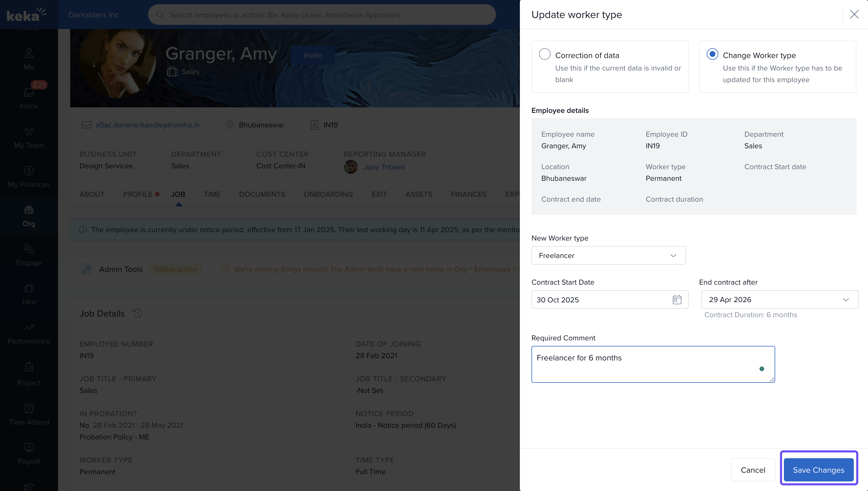Screen dimensions: 868x491
Task: Click the Save Changes button
Action: coord(818,470)
